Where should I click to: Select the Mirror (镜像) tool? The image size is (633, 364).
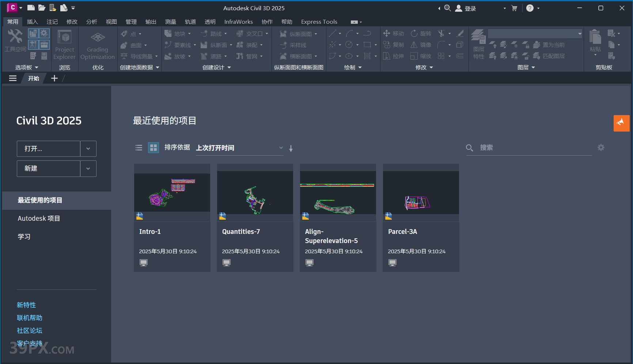(x=421, y=45)
